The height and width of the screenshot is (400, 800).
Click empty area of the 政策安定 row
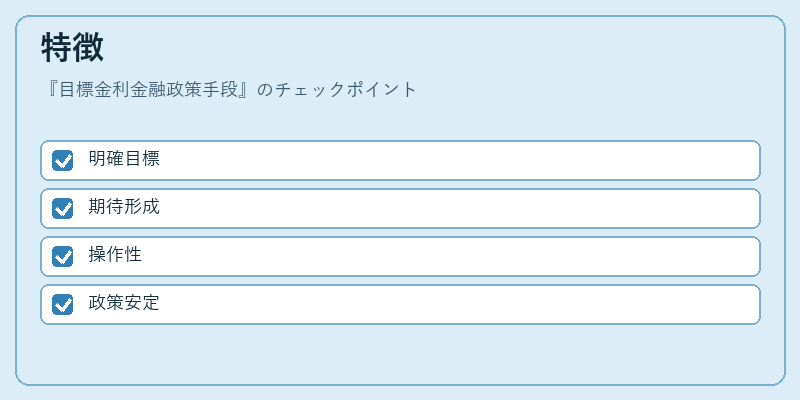tap(459, 304)
